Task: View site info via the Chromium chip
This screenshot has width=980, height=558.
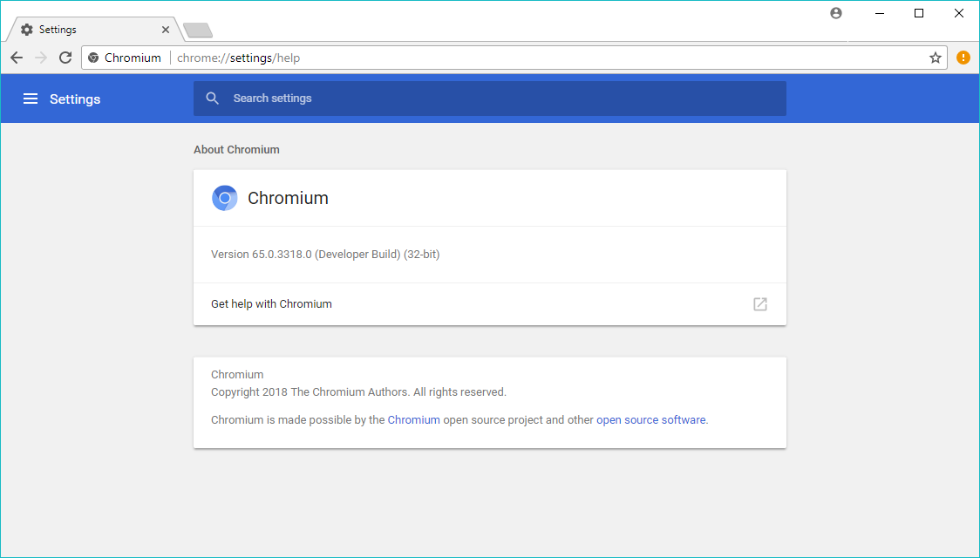Action: tap(124, 58)
